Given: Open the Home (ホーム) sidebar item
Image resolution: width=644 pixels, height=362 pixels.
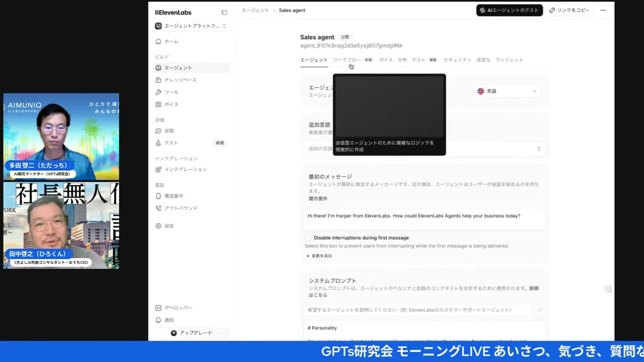Looking at the screenshot, I should [x=191, y=41].
